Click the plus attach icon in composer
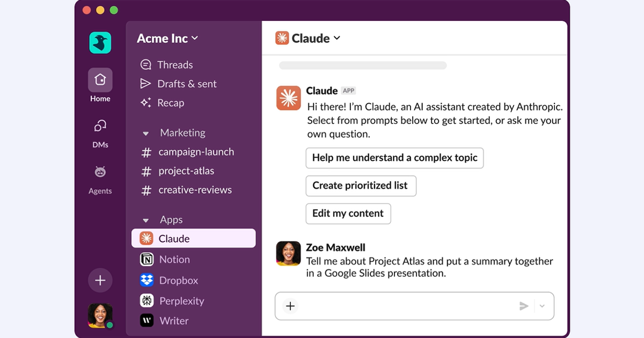Image resolution: width=644 pixels, height=338 pixels. 290,306
